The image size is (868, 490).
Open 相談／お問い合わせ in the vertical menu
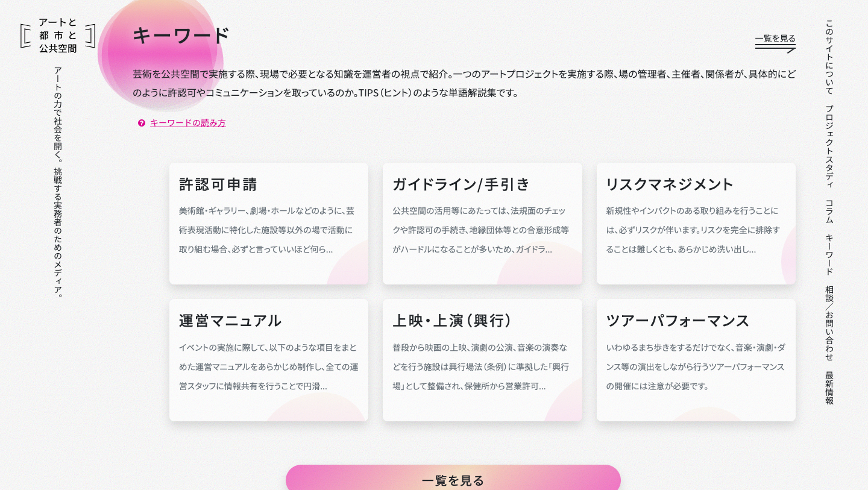tap(829, 323)
